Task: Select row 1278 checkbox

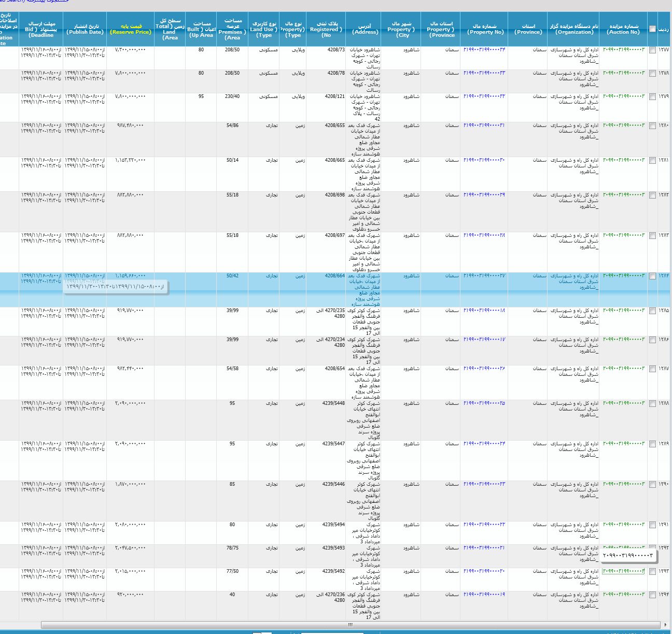Action: tap(652, 74)
